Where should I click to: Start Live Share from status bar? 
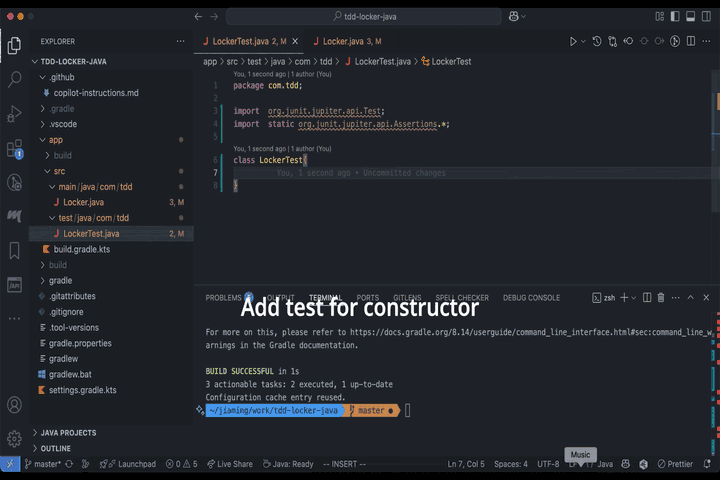click(230, 464)
